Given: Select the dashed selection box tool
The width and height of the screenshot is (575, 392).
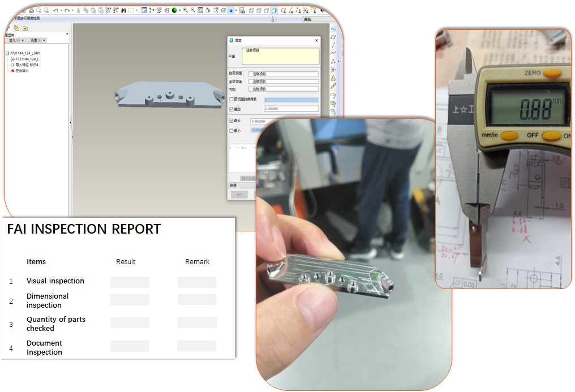Looking at the screenshot, I should 131,10.
